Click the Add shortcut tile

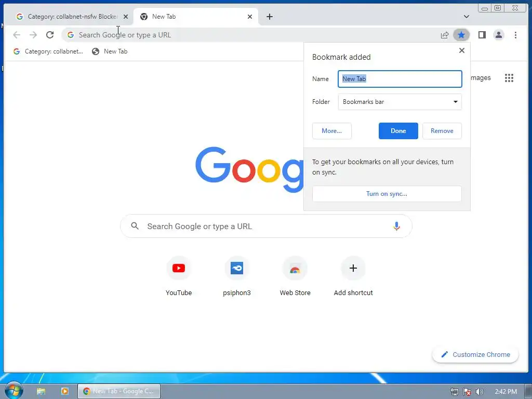[353, 276]
